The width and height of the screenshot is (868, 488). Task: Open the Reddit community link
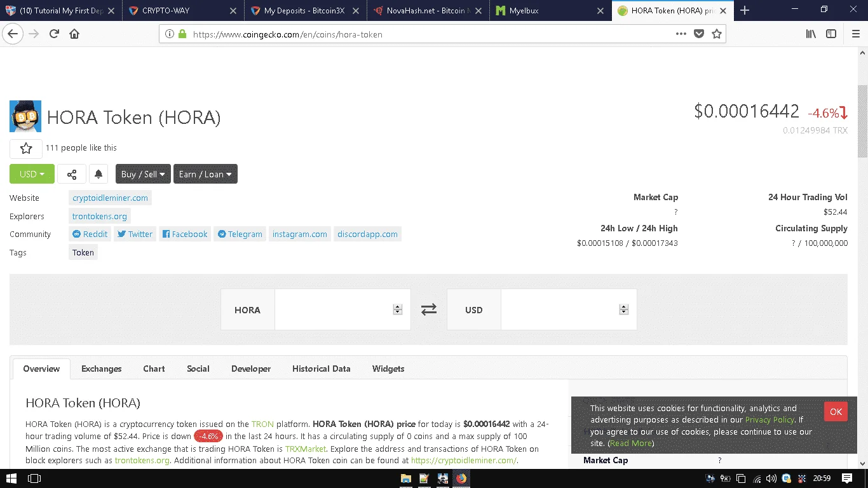pyautogui.click(x=90, y=234)
